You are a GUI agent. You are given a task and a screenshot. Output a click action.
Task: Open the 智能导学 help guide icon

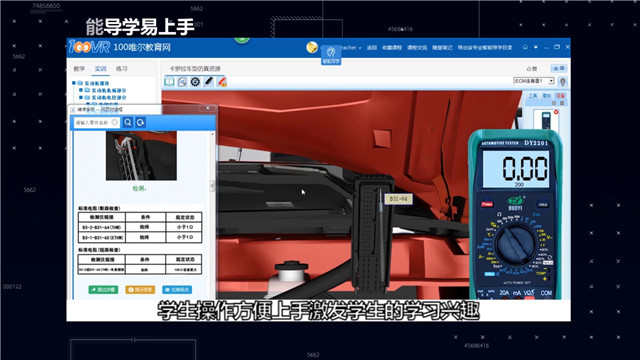tap(331, 55)
